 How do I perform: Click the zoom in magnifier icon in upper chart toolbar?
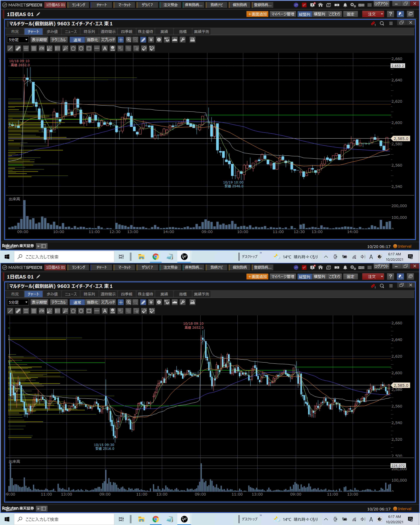(129, 40)
